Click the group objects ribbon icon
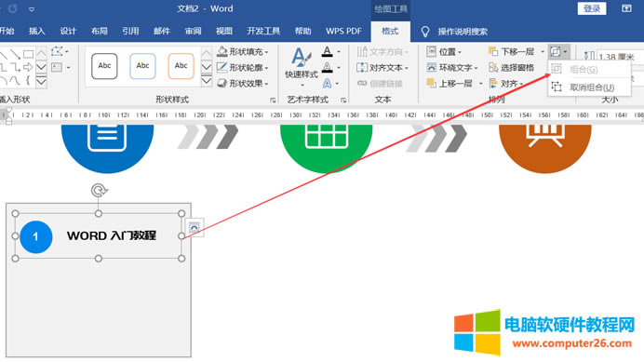This screenshot has height=362, width=644. 558,52
